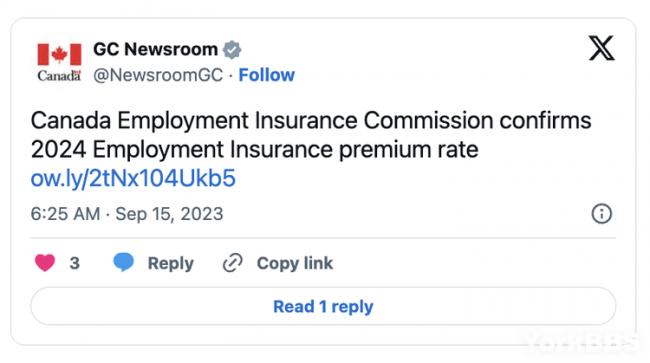Click the faint watermark at bottom right
The width and height of the screenshot is (650, 363).
tap(580, 342)
